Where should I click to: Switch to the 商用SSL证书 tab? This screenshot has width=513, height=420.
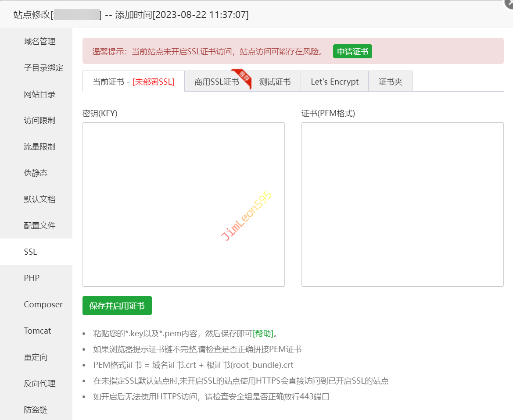click(x=217, y=82)
